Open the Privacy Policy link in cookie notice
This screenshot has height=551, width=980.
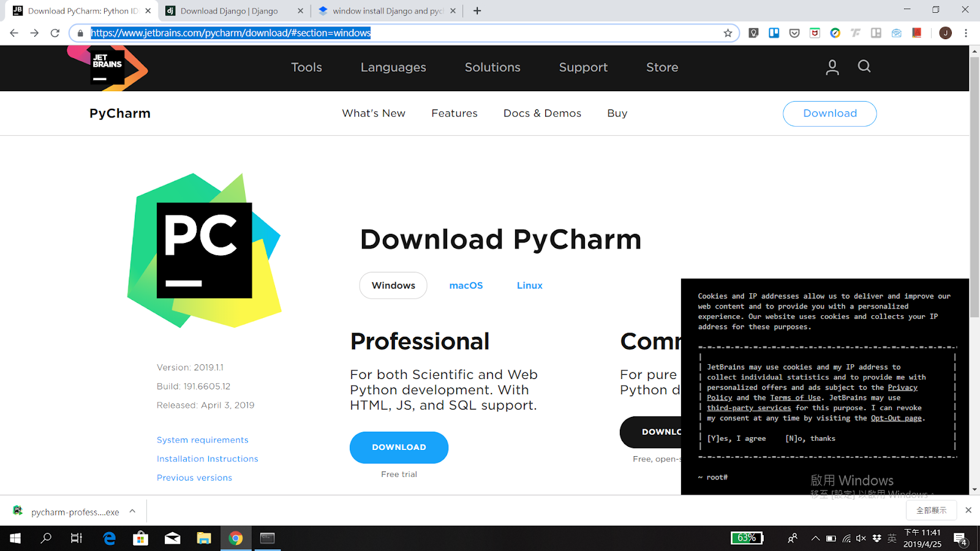(903, 388)
